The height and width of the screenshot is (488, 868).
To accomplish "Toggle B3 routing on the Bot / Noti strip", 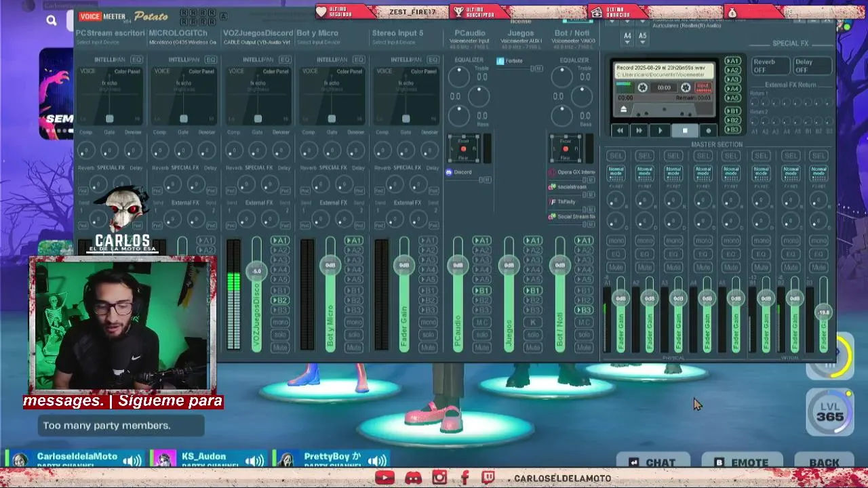I will (584, 310).
